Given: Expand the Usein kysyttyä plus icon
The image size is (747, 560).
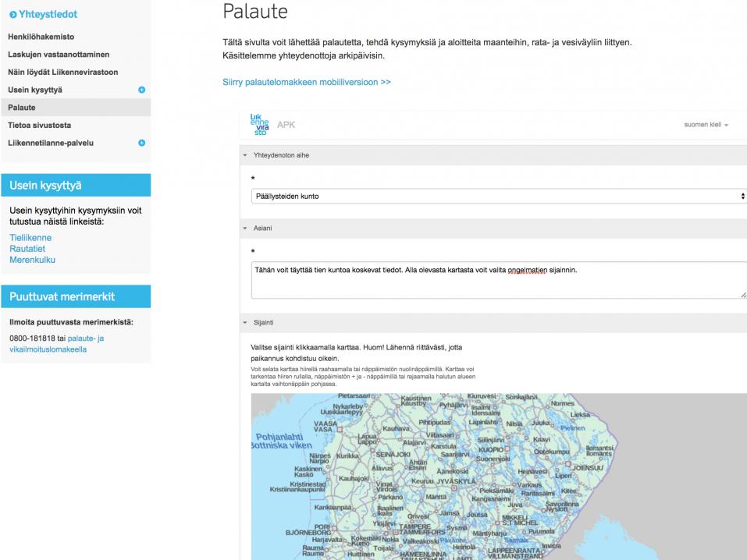Looking at the screenshot, I should [x=142, y=90].
